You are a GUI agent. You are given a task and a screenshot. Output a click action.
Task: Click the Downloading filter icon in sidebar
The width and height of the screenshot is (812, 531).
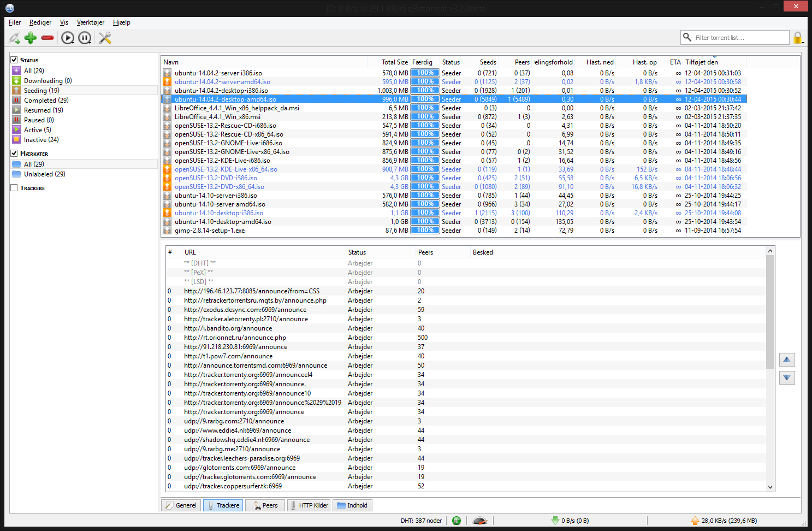17,80
